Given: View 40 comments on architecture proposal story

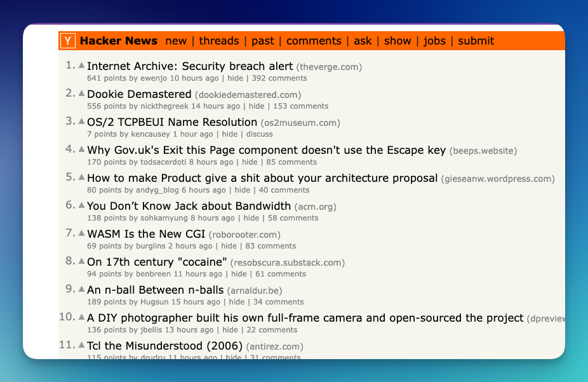Looking at the screenshot, I should click(284, 190).
